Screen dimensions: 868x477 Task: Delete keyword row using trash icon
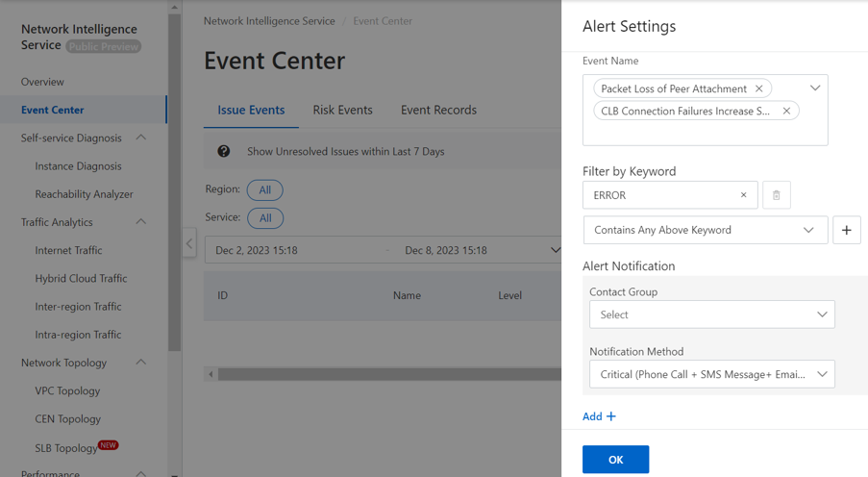(776, 195)
